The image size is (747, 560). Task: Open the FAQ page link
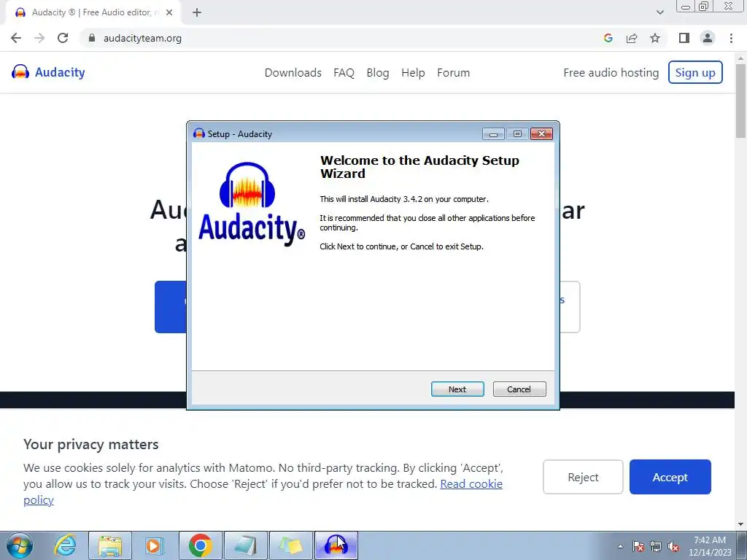(x=344, y=73)
